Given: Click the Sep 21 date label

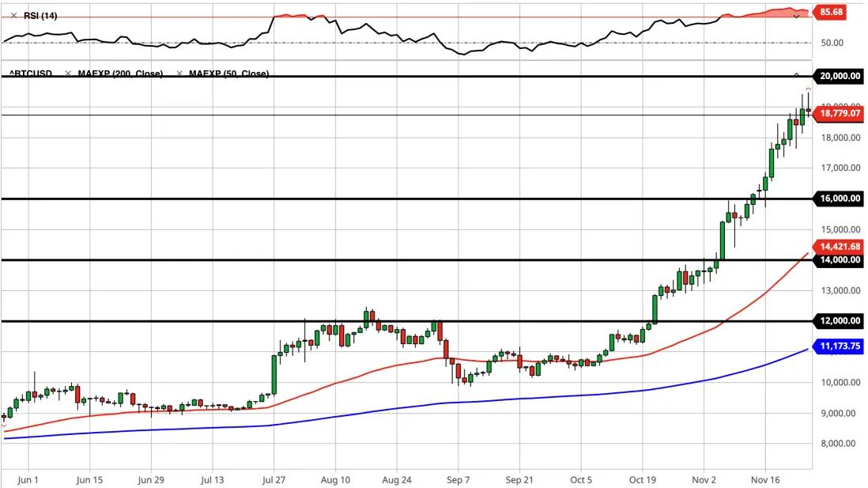Looking at the screenshot, I should 519,479.
